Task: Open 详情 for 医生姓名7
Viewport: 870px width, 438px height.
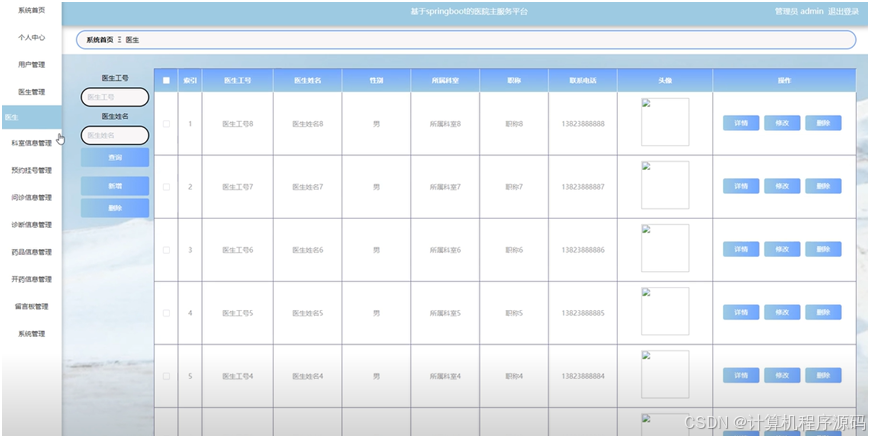Action: click(x=741, y=186)
